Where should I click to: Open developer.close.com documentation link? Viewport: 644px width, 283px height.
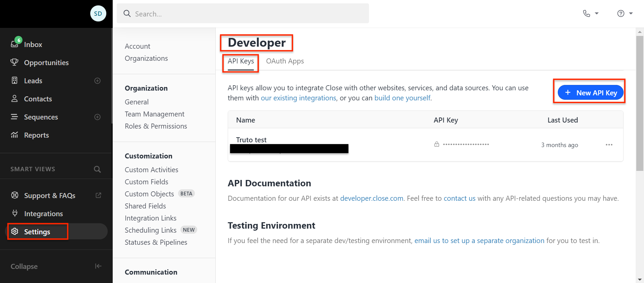[372, 198]
